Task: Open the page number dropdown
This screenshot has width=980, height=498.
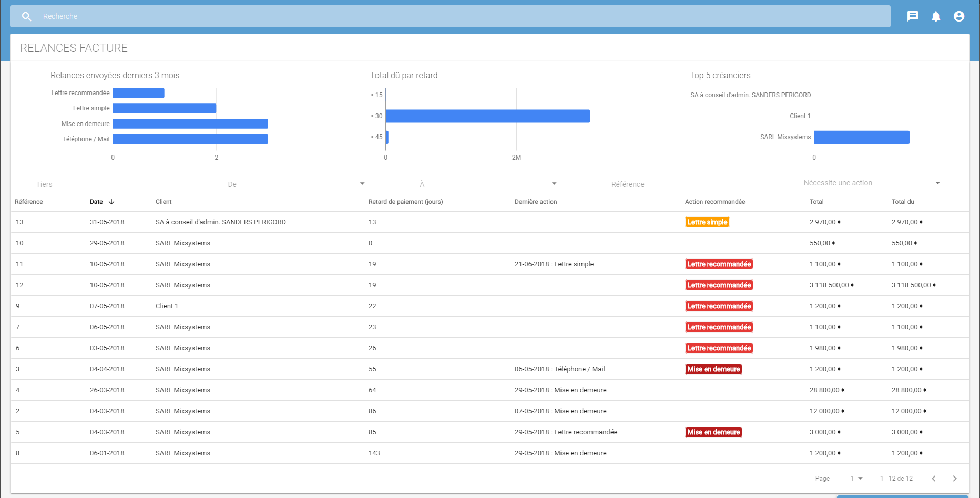Action: 856,479
